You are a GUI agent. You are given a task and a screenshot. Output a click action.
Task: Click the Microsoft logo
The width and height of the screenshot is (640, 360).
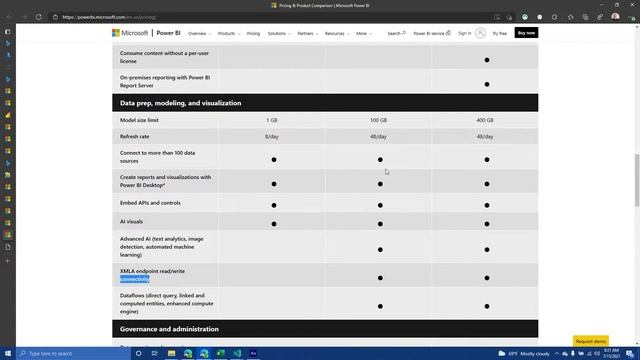(130, 33)
